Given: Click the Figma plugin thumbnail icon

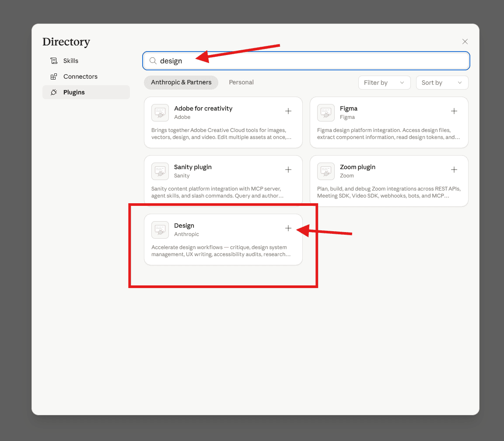Looking at the screenshot, I should pyautogui.click(x=325, y=113).
